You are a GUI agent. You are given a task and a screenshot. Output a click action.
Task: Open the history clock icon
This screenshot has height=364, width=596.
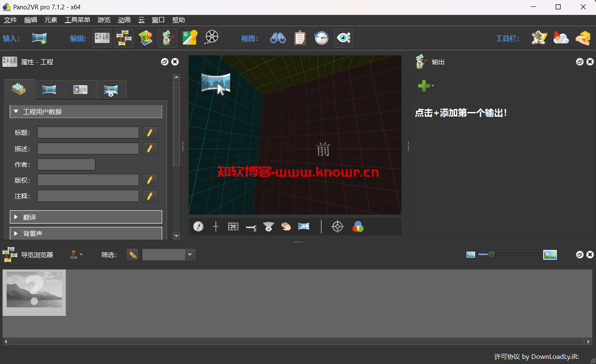(x=321, y=38)
